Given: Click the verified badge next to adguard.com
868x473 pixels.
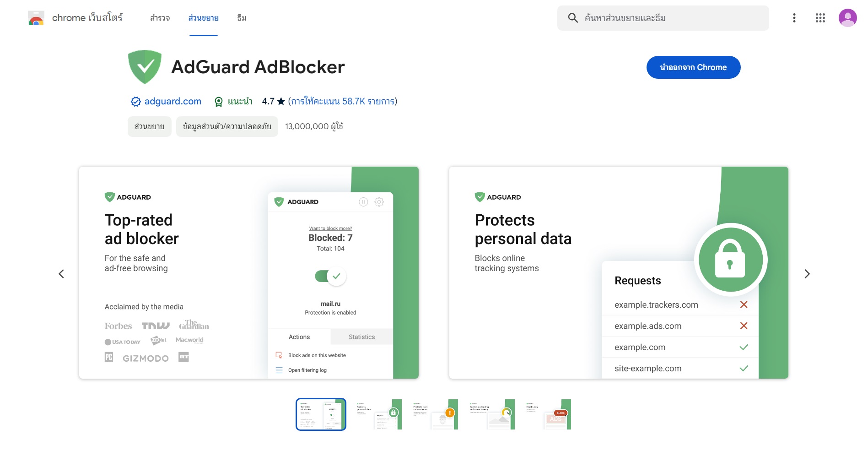Looking at the screenshot, I should [136, 102].
